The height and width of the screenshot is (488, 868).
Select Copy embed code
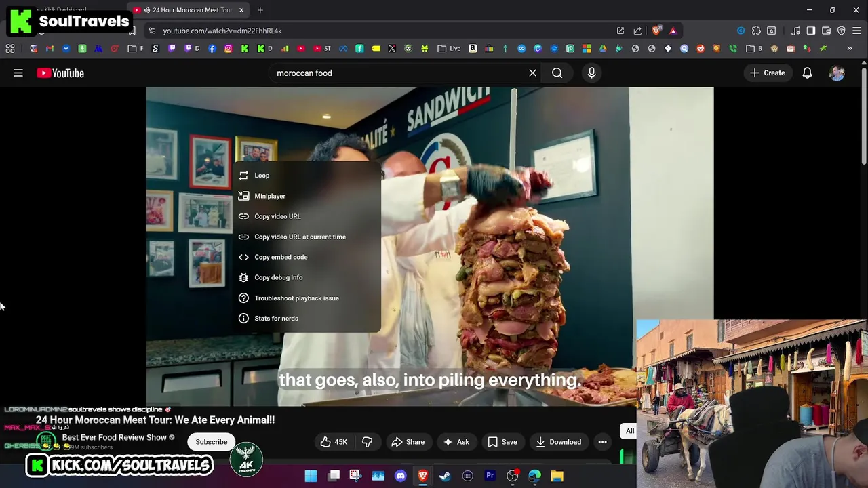coord(307,257)
